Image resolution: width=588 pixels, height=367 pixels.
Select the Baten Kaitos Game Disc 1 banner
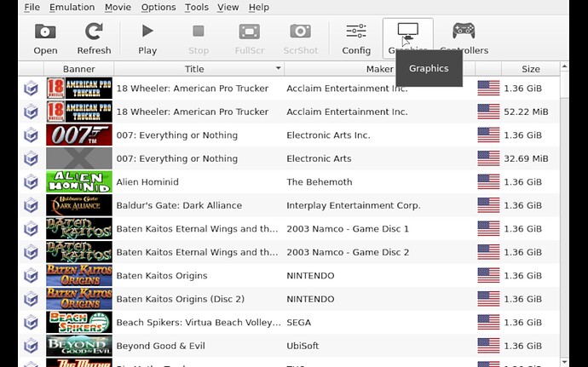tap(79, 229)
